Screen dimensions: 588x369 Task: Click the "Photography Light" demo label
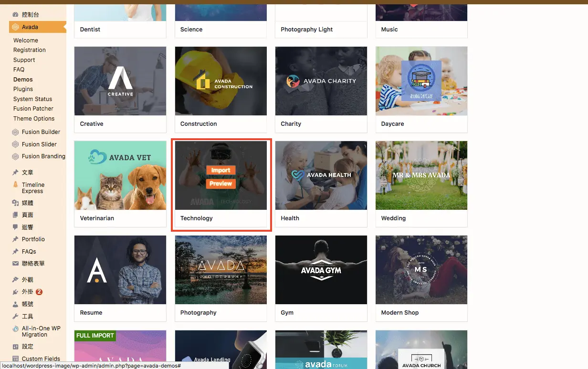[307, 30]
